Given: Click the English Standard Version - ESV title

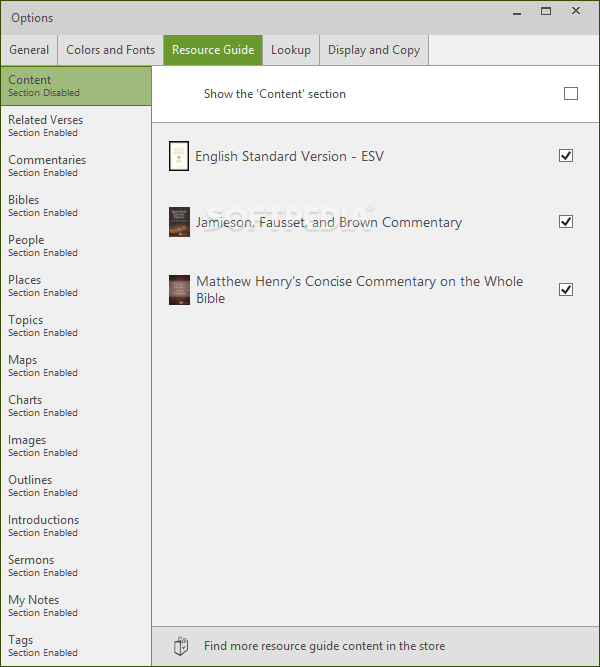Looking at the screenshot, I should click(x=289, y=157).
